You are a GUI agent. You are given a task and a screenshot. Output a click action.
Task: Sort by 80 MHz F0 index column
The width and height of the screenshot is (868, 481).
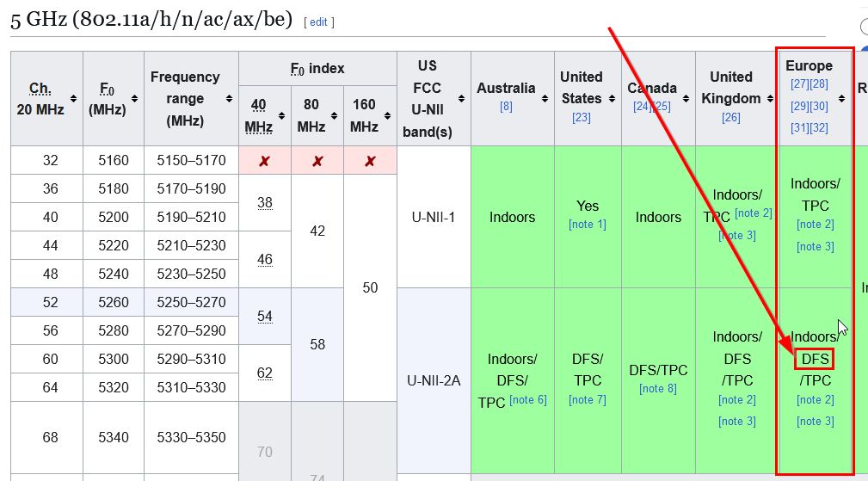(335, 115)
